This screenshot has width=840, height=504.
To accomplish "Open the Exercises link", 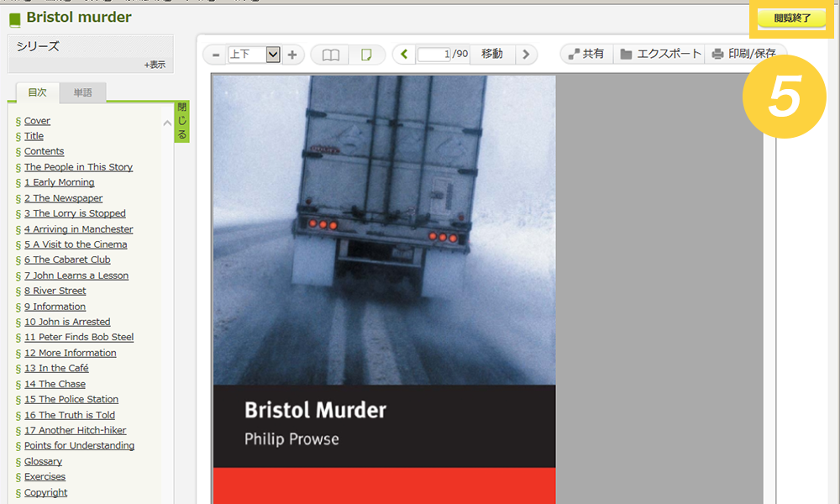I will [x=45, y=476].
